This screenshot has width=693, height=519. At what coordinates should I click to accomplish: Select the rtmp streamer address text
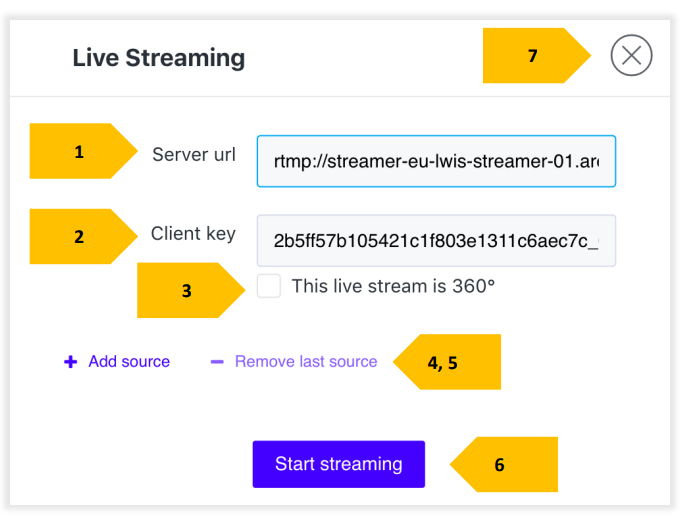[x=436, y=161]
